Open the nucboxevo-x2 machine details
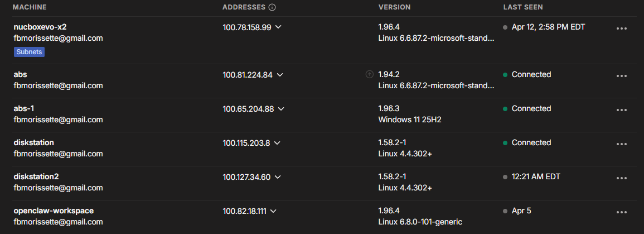Screen dimensions: 644x234 click(40, 27)
